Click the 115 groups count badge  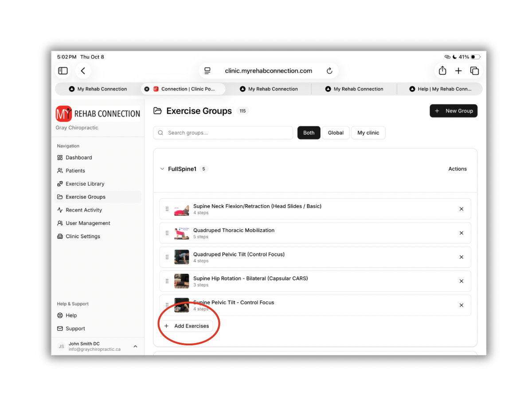coord(243,111)
